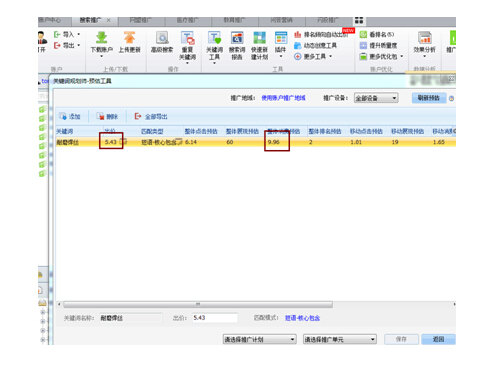This screenshot has width=484, height=369.
Task: Click 全部导出 export all button
Action: click(x=151, y=116)
